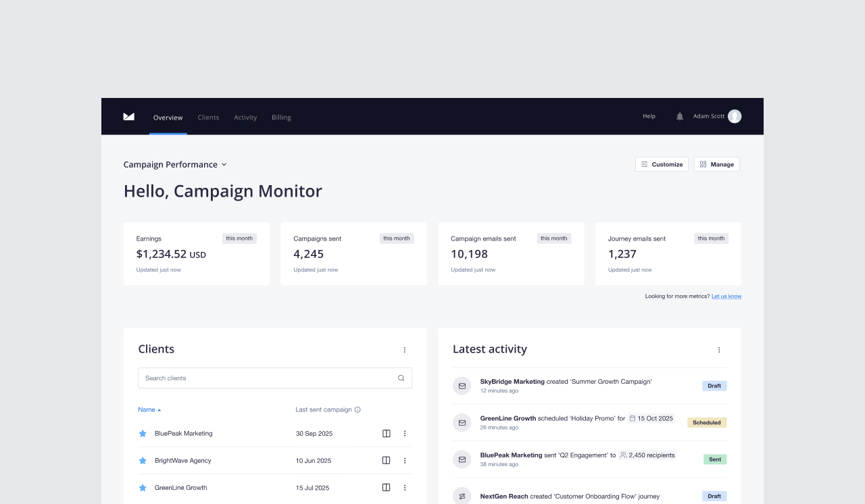Click the '$1,234.52' earnings value

(162, 254)
